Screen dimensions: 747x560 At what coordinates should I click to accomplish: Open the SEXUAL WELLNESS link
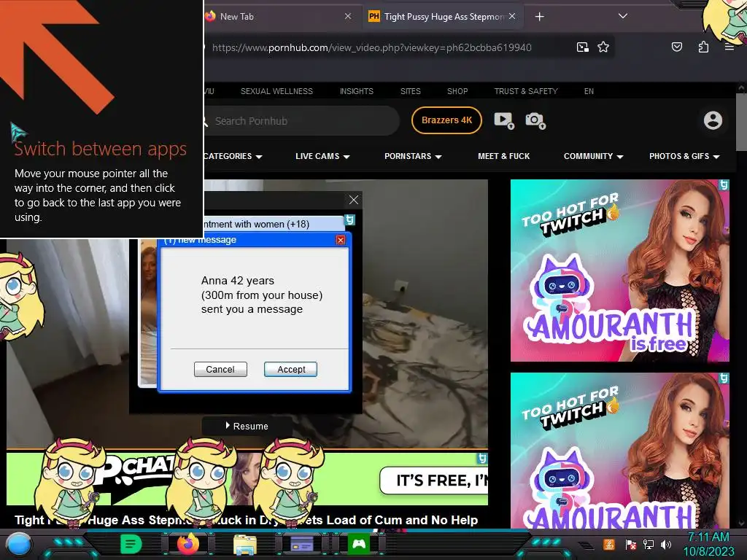[276, 91]
